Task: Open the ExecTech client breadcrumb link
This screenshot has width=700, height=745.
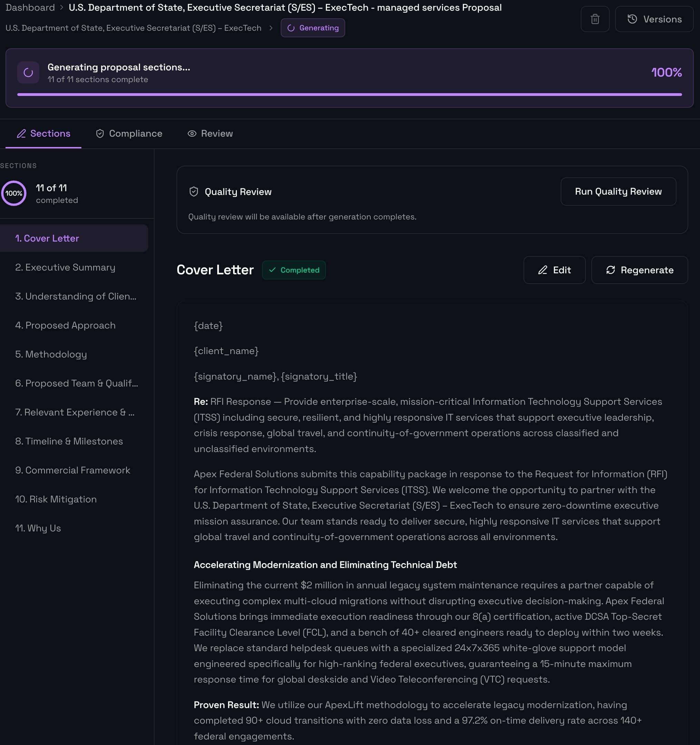Action: [133, 28]
